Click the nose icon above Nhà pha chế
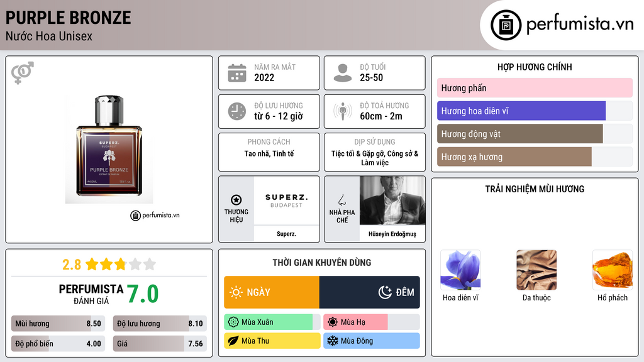Screen dimensions: 644x362 tap(341, 200)
